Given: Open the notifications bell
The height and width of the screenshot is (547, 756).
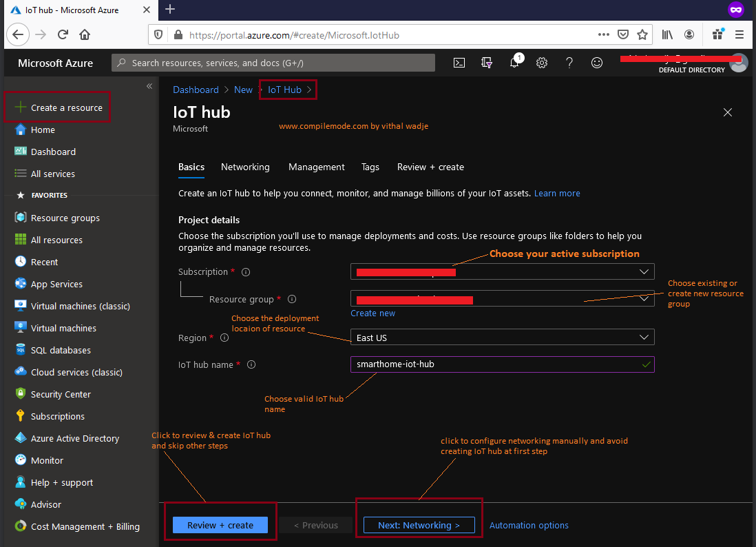Looking at the screenshot, I should coord(514,62).
